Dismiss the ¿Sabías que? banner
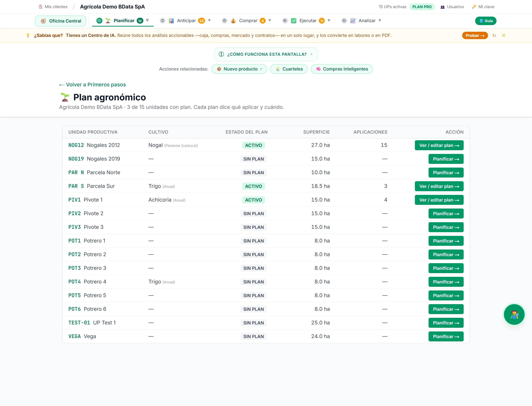Viewport: 532px width, 406px height. [x=503, y=35]
